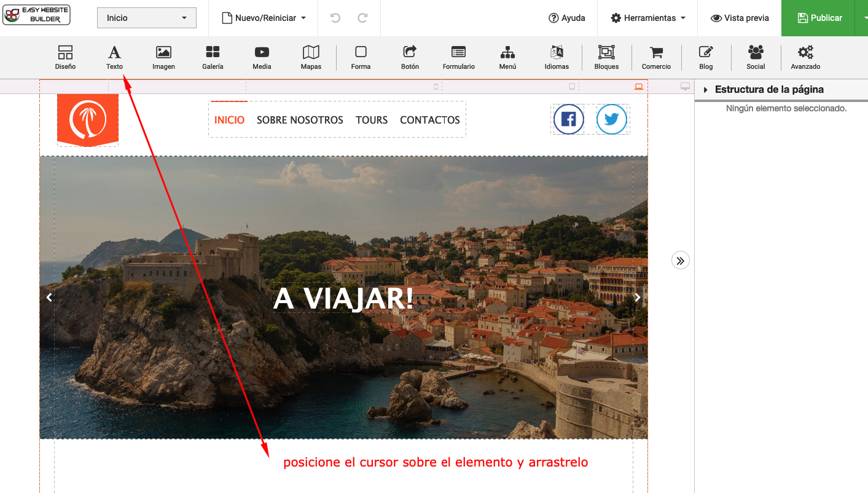Collapse the right side panel with double-arrow
This screenshot has width=868, height=493.
pos(680,261)
